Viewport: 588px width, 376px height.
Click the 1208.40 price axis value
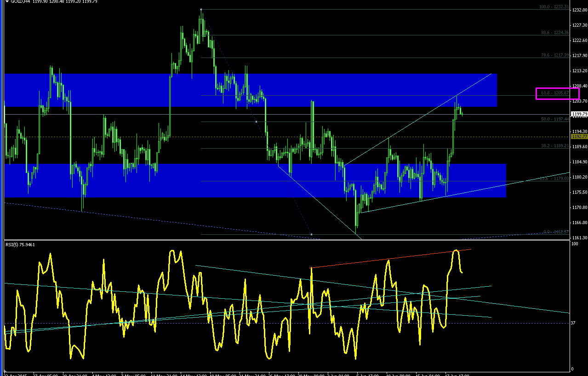[579, 86]
